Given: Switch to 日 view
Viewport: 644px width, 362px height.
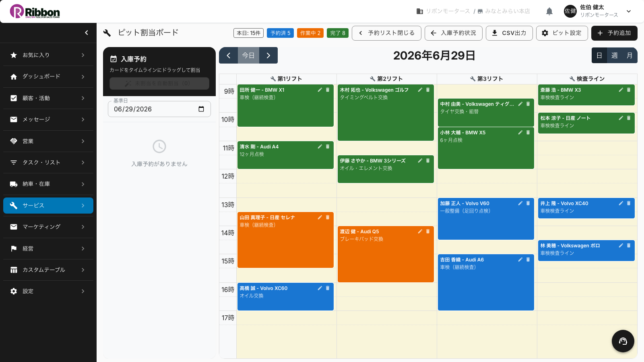Looking at the screenshot, I should (599, 56).
